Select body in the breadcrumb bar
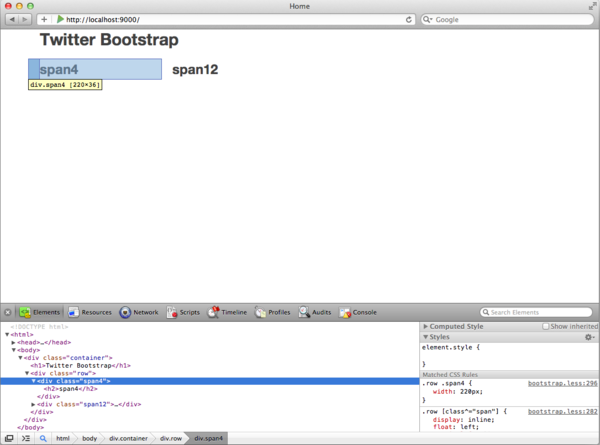Image resolution: width=600 pixels, height=445 pixels. click(x=90, y=438)
